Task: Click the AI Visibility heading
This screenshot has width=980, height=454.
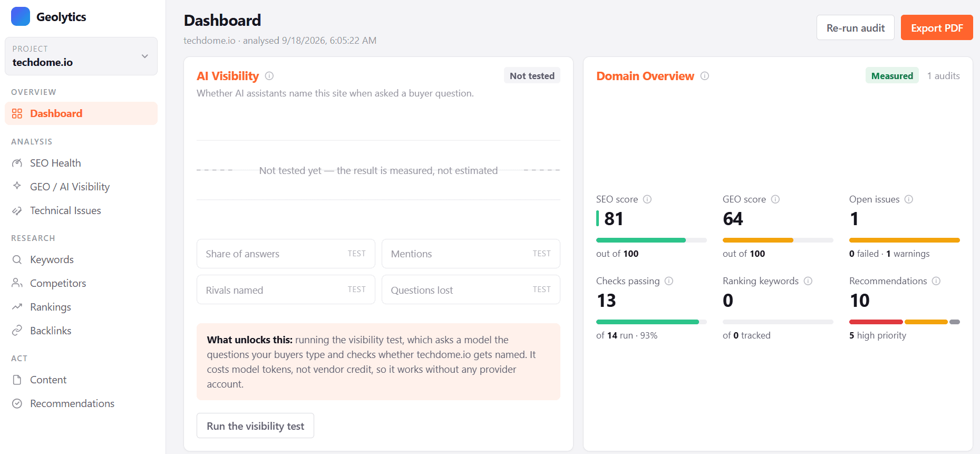Action: coord(228,76)
